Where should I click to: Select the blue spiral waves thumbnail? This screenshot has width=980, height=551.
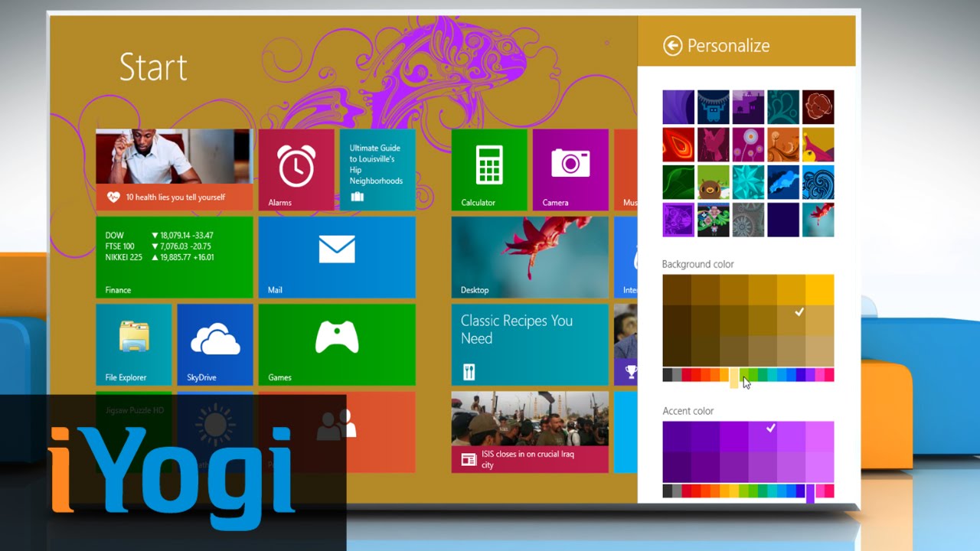point(818,182)
